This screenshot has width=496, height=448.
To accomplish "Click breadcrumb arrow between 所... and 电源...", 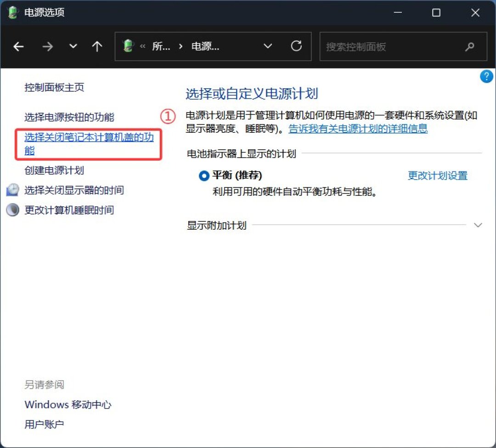I will pyautogui.click(x=180, y=46).
